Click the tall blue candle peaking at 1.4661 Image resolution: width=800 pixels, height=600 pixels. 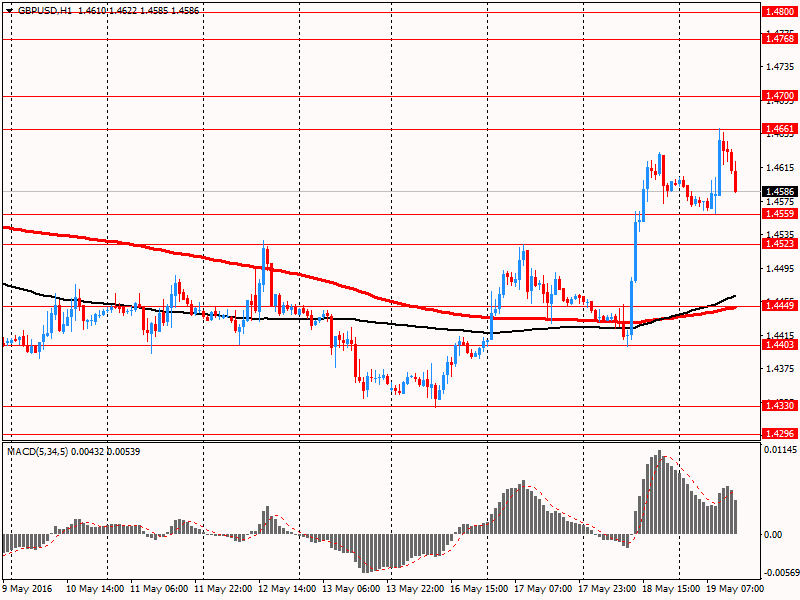point(719,166)
